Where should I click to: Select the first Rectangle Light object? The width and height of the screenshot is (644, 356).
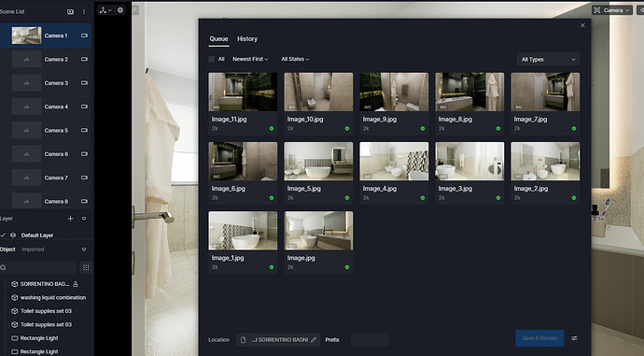(x=39, y=338)
